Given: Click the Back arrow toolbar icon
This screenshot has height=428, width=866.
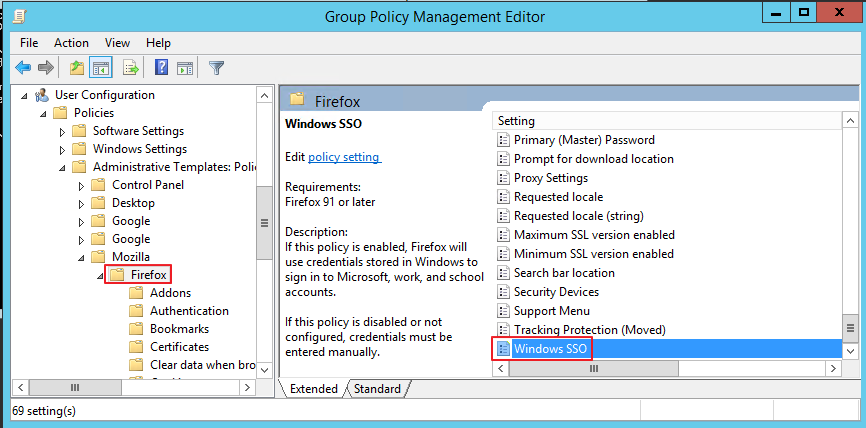Looking at the screenshot, I should [x=23, y=68].
